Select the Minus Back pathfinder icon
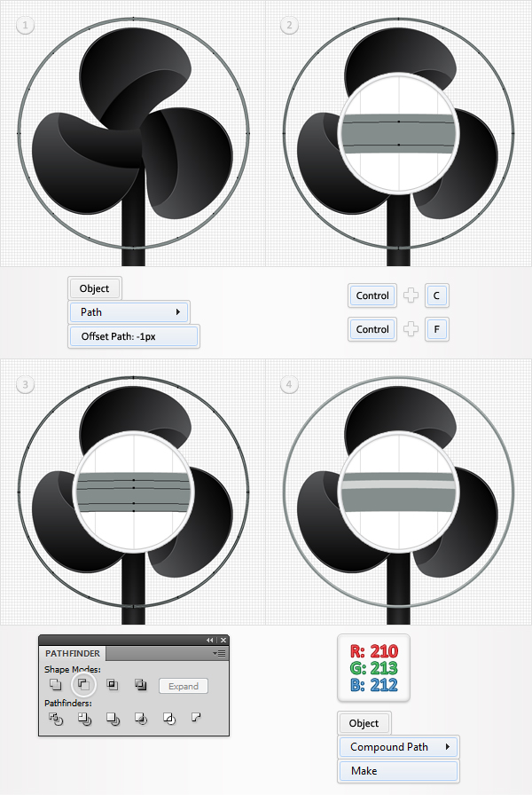This screenshot has height=795, width=532. (x=196, y=717)
